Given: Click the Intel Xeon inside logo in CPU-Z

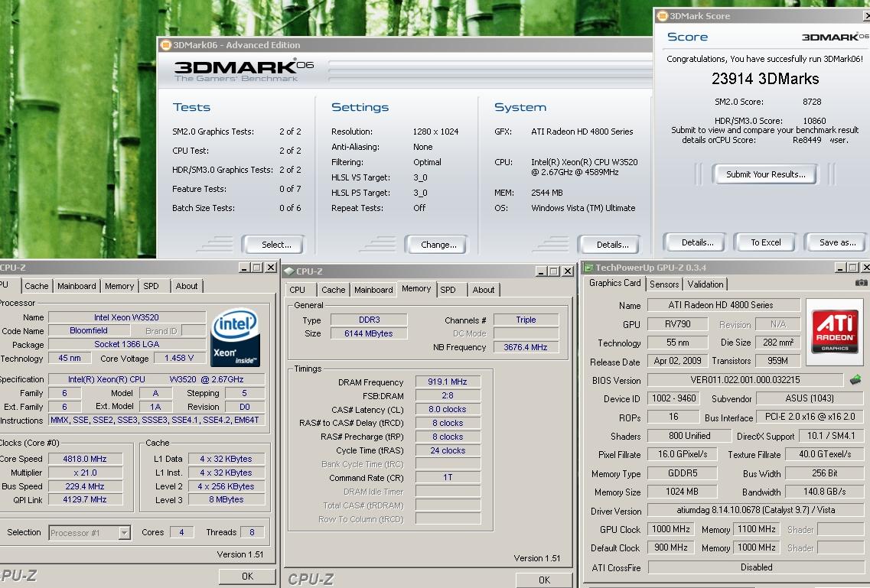Looking at the screenshot, I should pyautogui.click(x=235, y=337).
